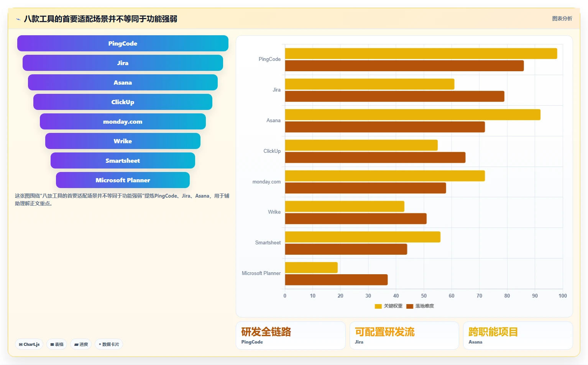This screenshot has height=365, width=588.
Task: Click Jira yellow 关键权重 bar
Action: [x=370, y=84]
